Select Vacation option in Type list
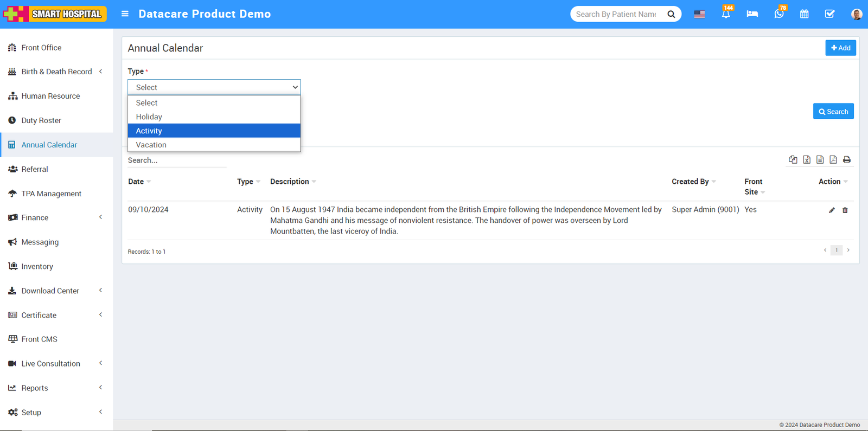The height and width of the screenshot is (431, 868). pos(151,145)
